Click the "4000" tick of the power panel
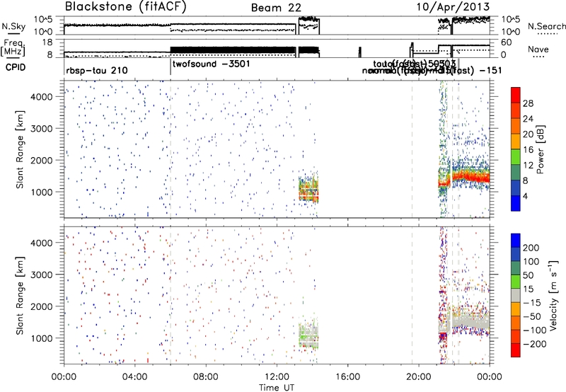This screenshot has height=392, width=566. point(42,97)
